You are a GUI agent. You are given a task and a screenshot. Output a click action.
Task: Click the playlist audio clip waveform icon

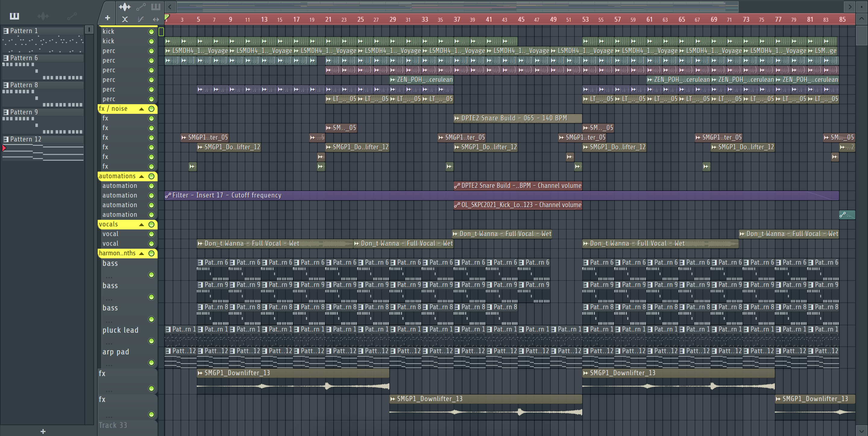click(x=124, y=7)
